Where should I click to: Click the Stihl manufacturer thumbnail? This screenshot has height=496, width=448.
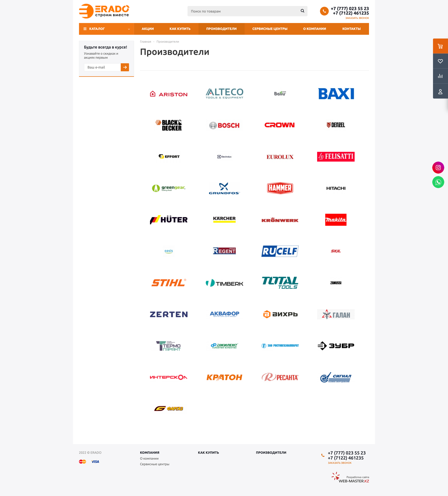tap(168, 283)
